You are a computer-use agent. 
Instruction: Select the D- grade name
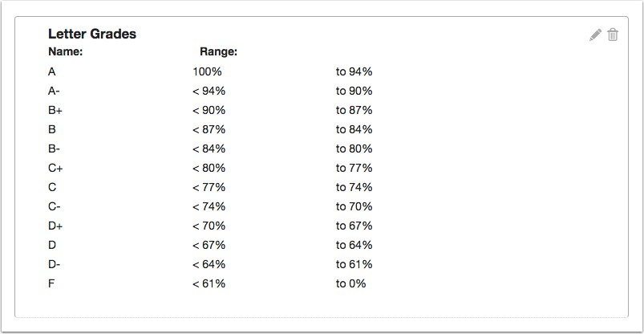(x=54, y=264)
